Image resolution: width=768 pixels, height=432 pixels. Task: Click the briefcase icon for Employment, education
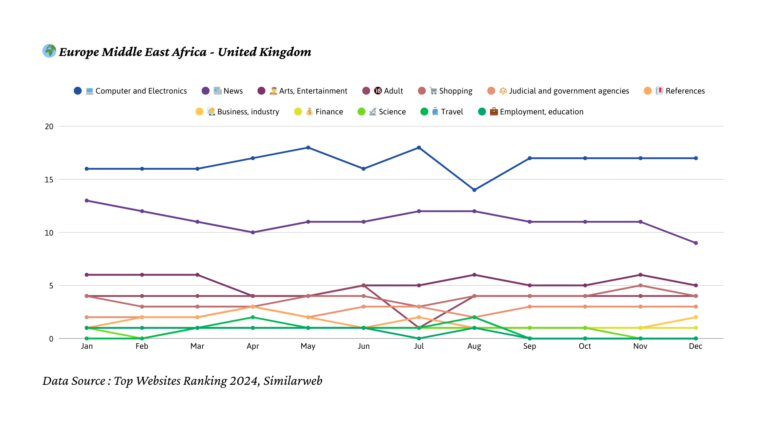493,111
